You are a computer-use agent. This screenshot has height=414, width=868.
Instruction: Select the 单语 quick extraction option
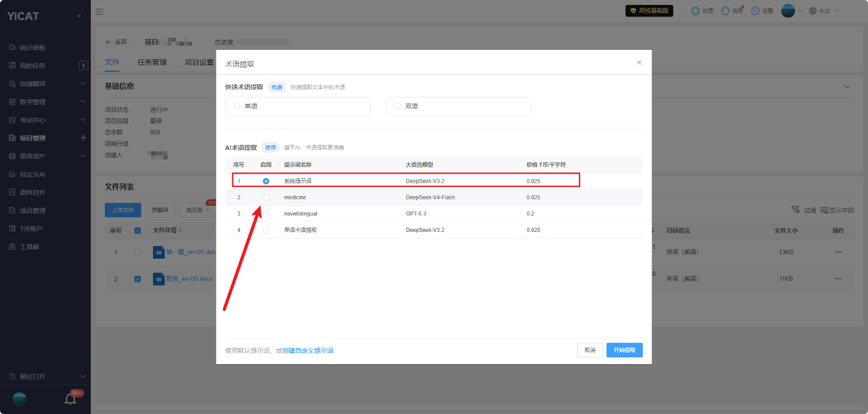click(x=297, y=106)
